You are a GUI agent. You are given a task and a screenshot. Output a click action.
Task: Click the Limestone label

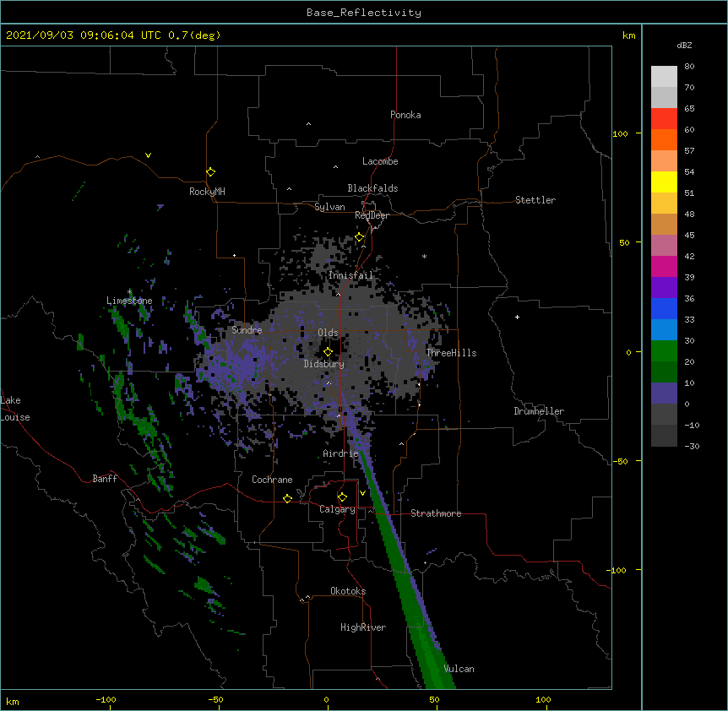[x=129, y=301]
